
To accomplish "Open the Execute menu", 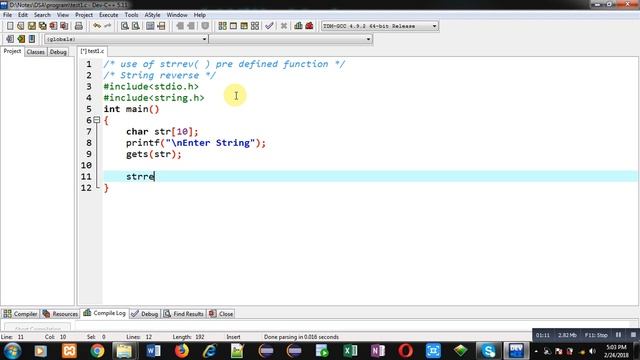I will [109, 15].
